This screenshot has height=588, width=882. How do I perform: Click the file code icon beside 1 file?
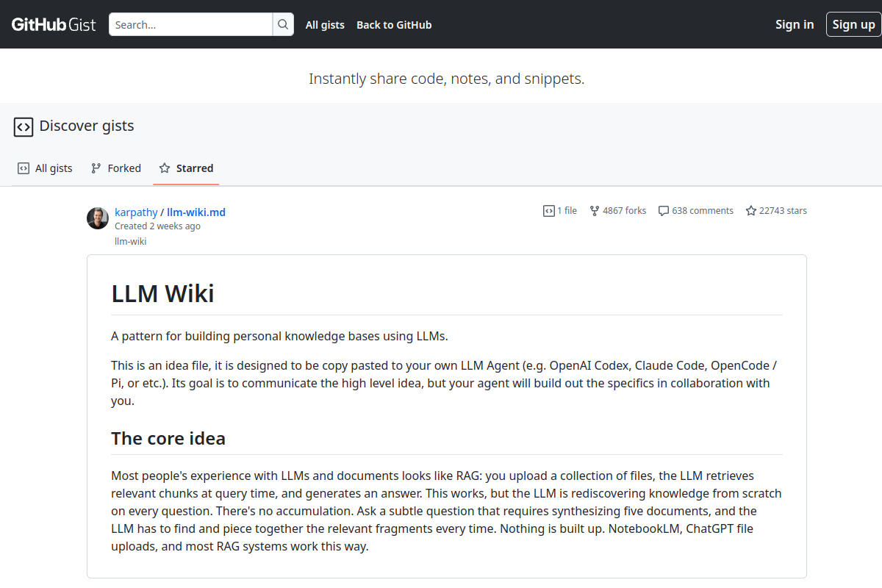[x=548, y=211]
